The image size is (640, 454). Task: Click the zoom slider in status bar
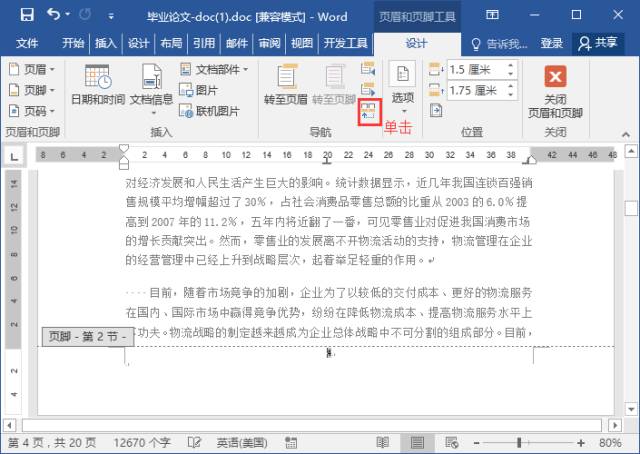(x=528, y=442)
